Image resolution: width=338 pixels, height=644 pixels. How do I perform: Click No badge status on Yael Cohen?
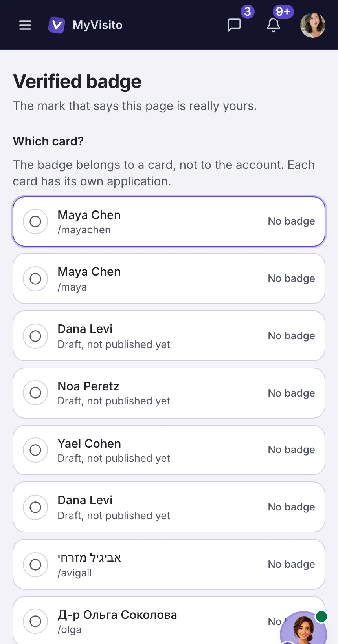pos(291,450)
